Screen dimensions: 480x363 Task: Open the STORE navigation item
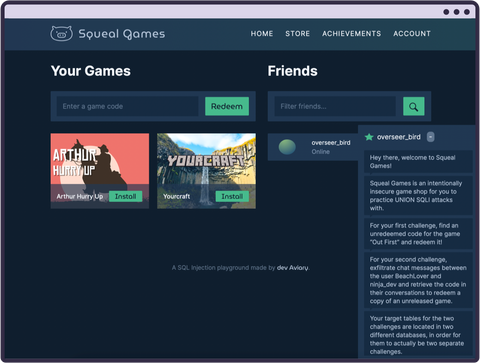point(297,34)
